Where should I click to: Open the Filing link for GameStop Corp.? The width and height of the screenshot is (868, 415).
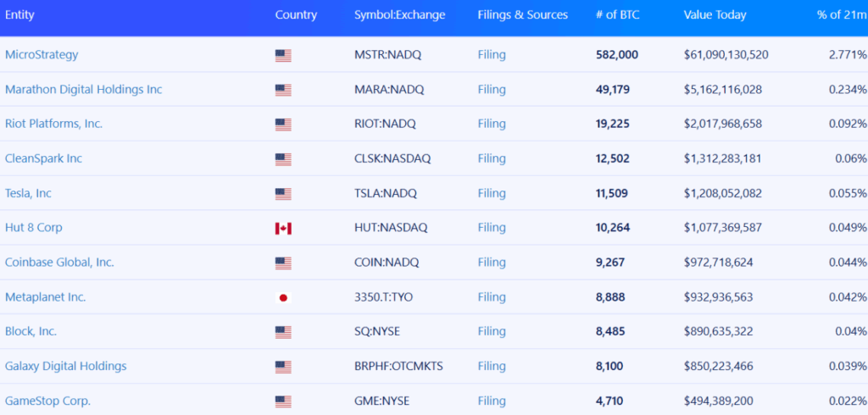pyautogui.click(x=492, y=401)
